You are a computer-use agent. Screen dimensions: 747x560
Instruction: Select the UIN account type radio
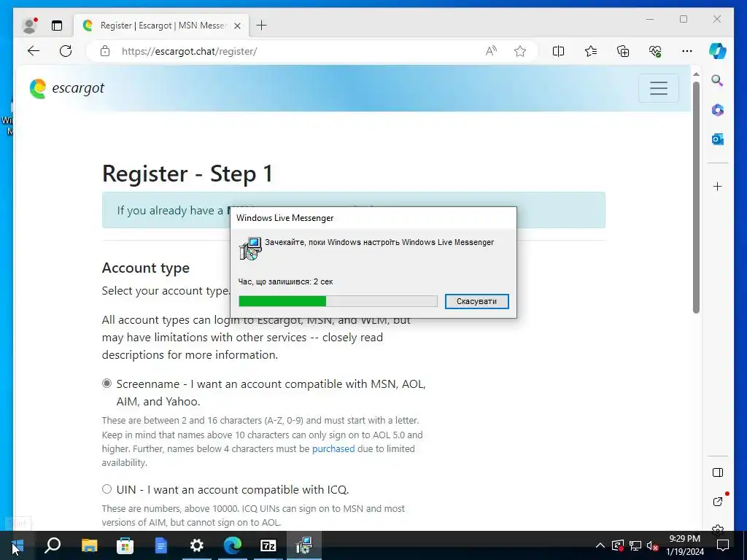point(107,489)
